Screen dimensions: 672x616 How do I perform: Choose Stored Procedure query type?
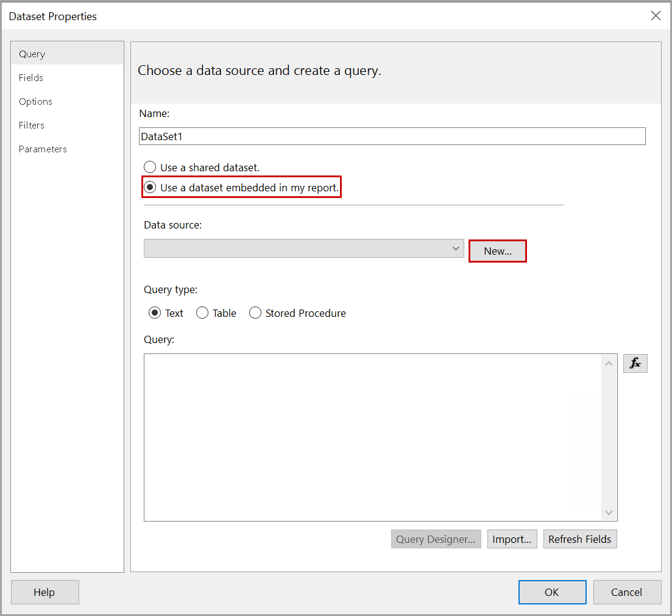point(255,313)
